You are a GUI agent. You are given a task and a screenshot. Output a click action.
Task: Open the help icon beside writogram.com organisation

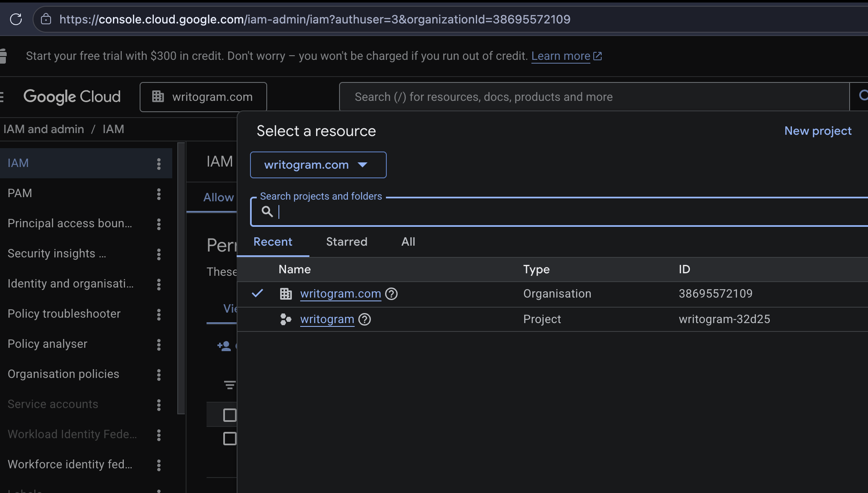[x=391, y=294]
